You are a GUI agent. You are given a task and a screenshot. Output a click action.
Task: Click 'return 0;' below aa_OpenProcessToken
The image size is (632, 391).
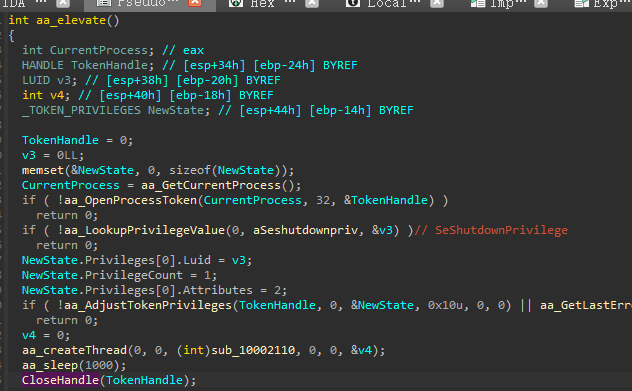click(x=67, y=215)
